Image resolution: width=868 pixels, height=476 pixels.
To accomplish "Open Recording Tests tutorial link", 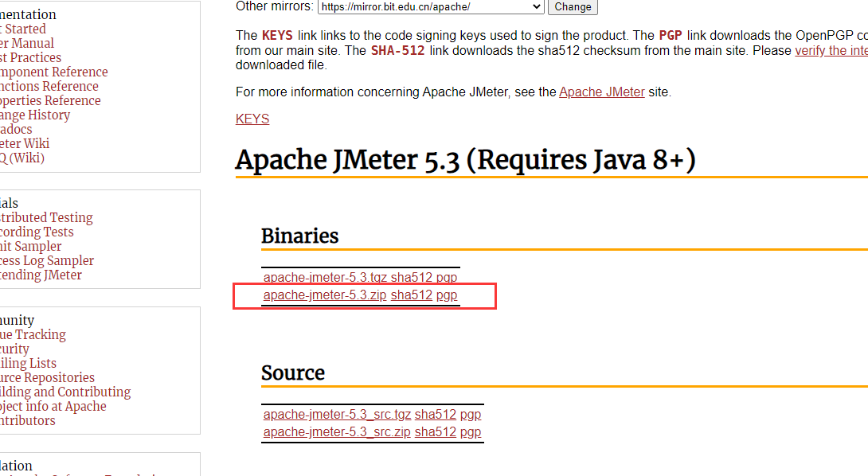I will tap(37, 232).
